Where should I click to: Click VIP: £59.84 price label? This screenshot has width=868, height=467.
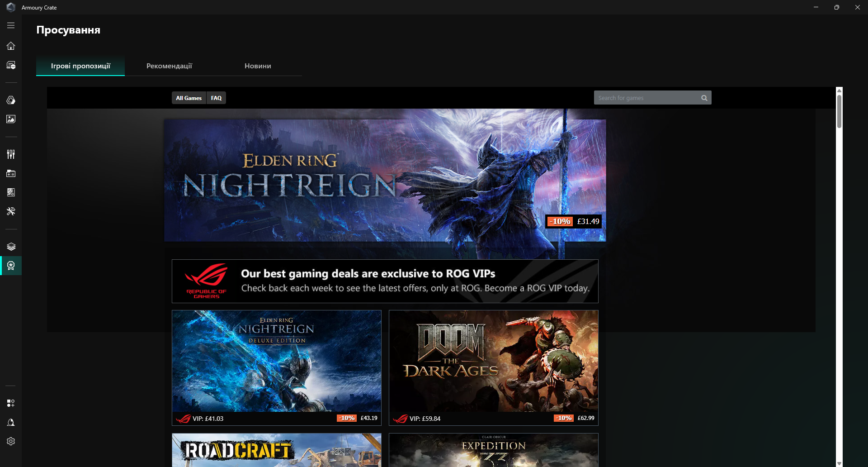pyautogui.click(x=425, y=419)
